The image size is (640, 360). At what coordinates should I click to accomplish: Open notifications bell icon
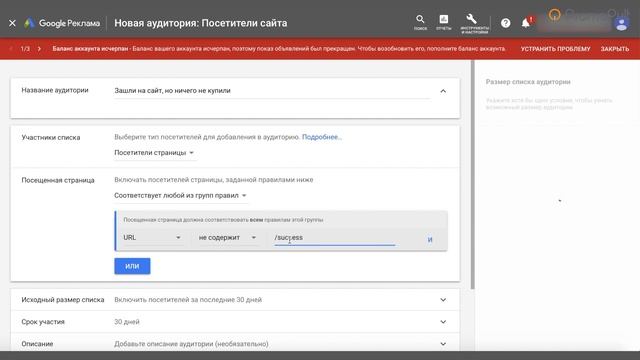[x=526, y=23]
